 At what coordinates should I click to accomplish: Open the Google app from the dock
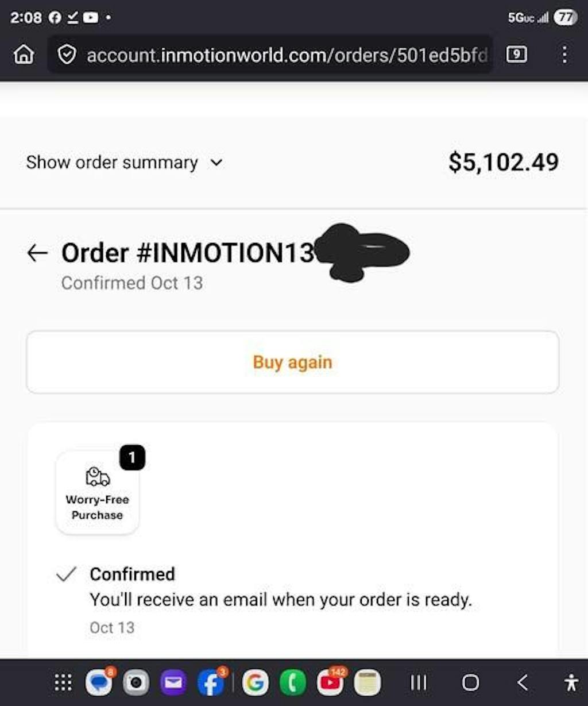pyautogui.click(x=255, y=682)
